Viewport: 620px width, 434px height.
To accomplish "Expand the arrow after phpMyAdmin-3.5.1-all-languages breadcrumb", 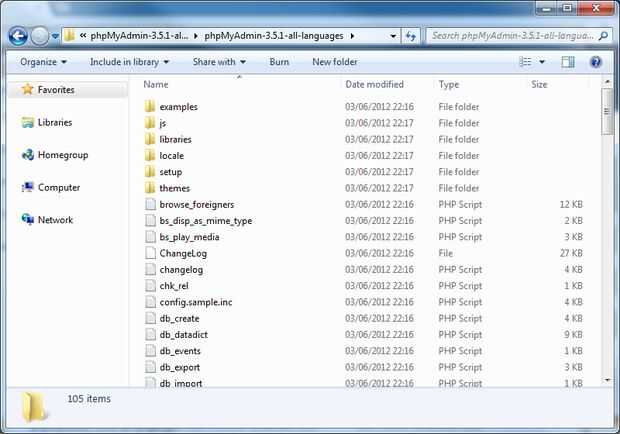I will tap(352, 36).
